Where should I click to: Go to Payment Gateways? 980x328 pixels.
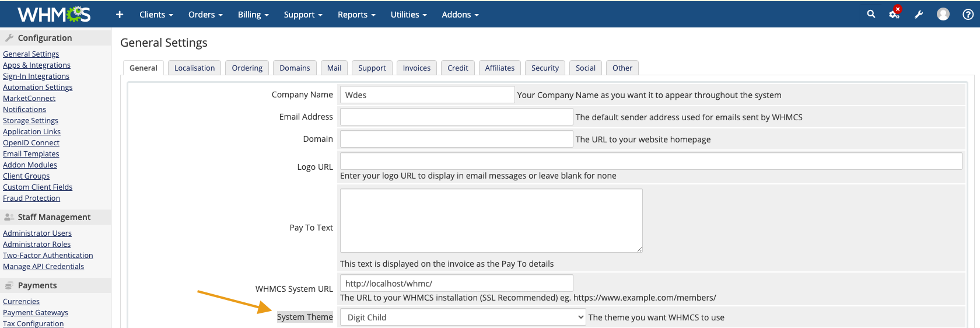click(x=36, y=312)
